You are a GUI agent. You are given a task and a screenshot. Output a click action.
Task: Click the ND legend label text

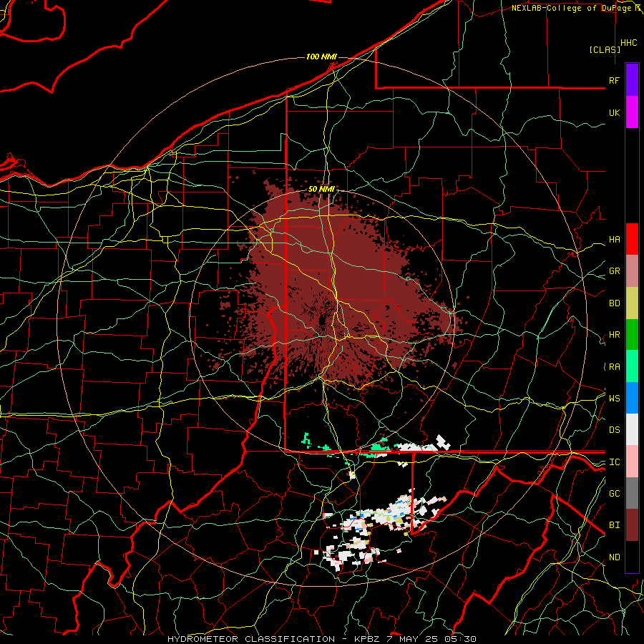[x=614, y=557]
